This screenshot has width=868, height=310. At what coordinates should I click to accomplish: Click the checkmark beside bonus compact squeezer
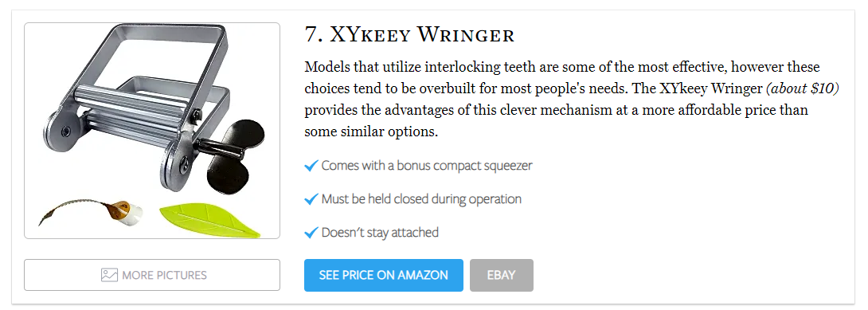pyautogui.click(x=311, y=166)
